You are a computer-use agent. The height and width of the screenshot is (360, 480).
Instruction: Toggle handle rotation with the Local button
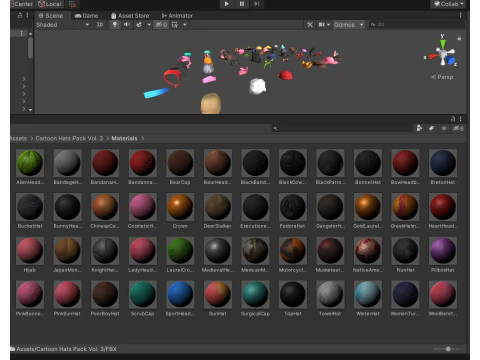point(50,4)
